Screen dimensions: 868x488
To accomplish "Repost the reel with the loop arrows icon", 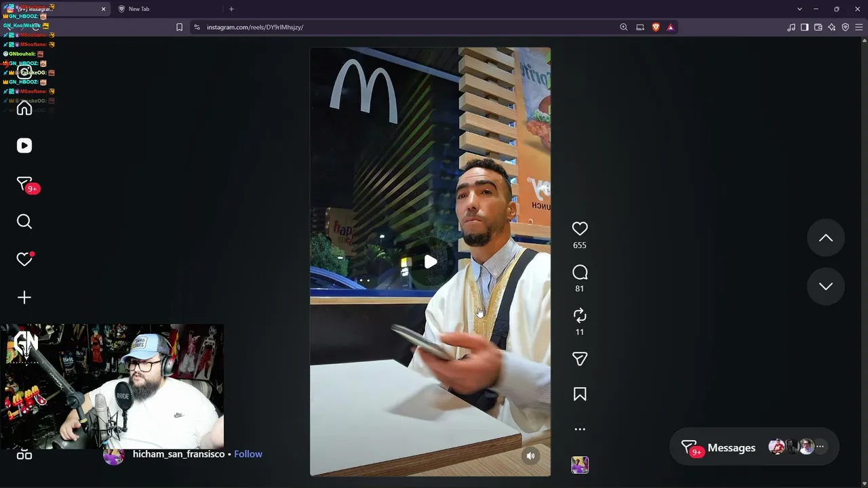I will 580,316.
